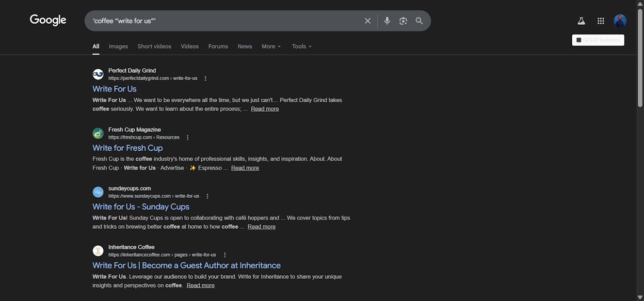Submit search with magnifying glass icon
Image resolution: width=644 pixels, height=301 pixels.
coord(419,21)
